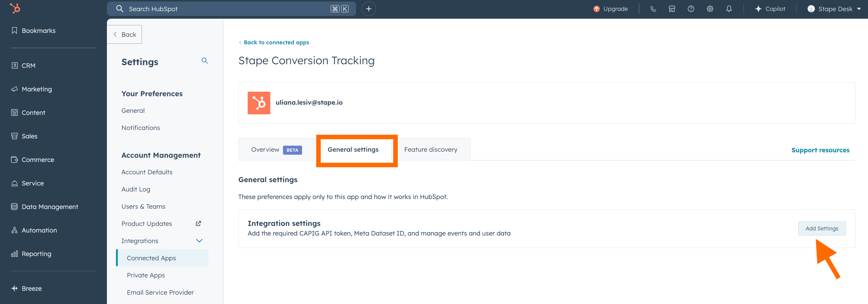The image size is (868, 304).
Task: Open the help question mark icon
Action: click(x=691, y=9)
